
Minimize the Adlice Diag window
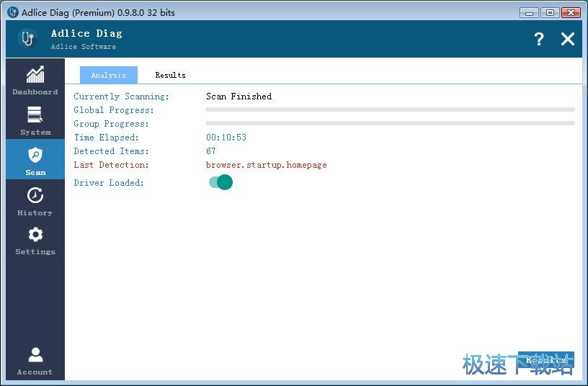(529, 13)
